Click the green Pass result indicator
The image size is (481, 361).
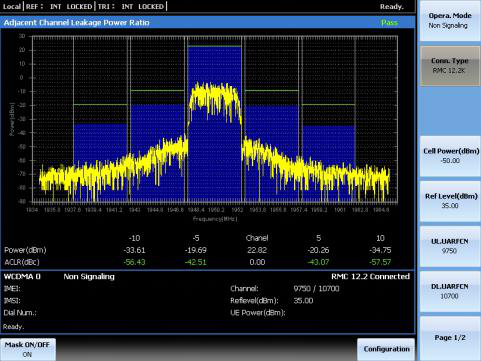(x=389, y=23)
